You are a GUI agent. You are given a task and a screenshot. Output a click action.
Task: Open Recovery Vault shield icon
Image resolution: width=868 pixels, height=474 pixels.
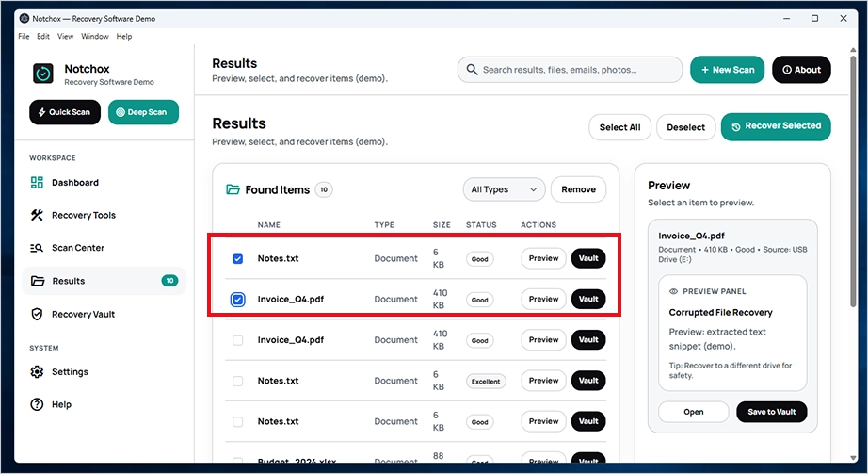[x=37, y=315]
